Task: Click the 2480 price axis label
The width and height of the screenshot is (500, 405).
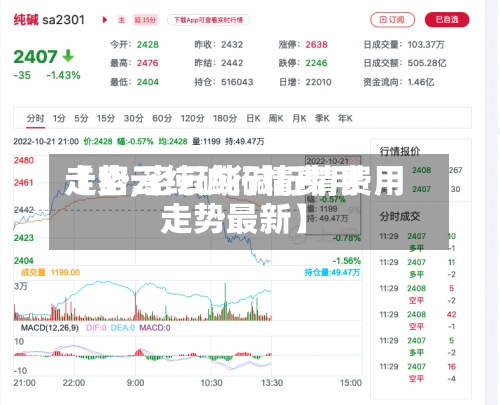Action: (24, 161)
